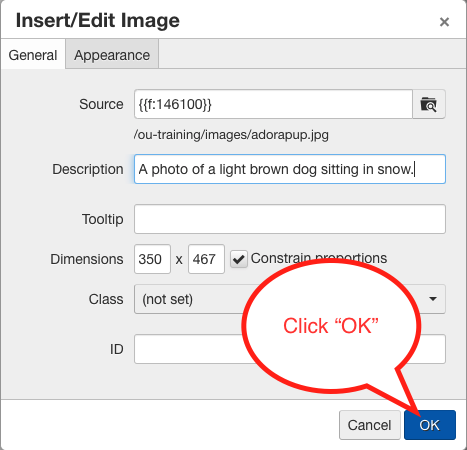Click into the ID input field
The width and height of the screenshot is (467, 450).
pos(290,349)
